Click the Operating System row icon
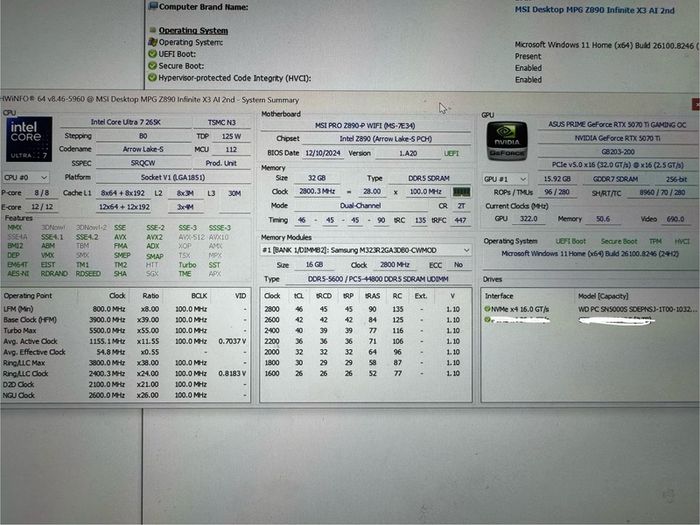Screen dimensions: 700x525 (x=153, y=42)
